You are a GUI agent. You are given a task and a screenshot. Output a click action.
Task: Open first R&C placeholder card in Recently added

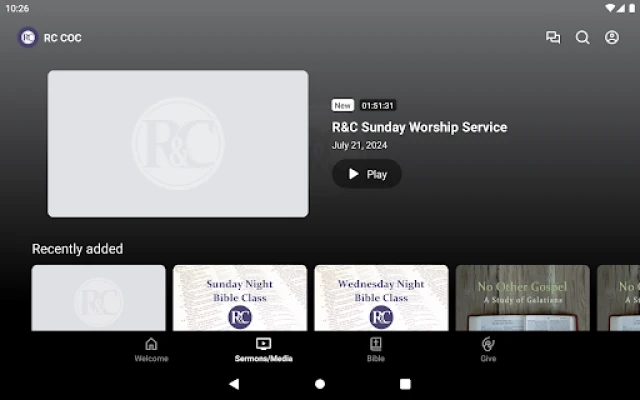(99, 298)
